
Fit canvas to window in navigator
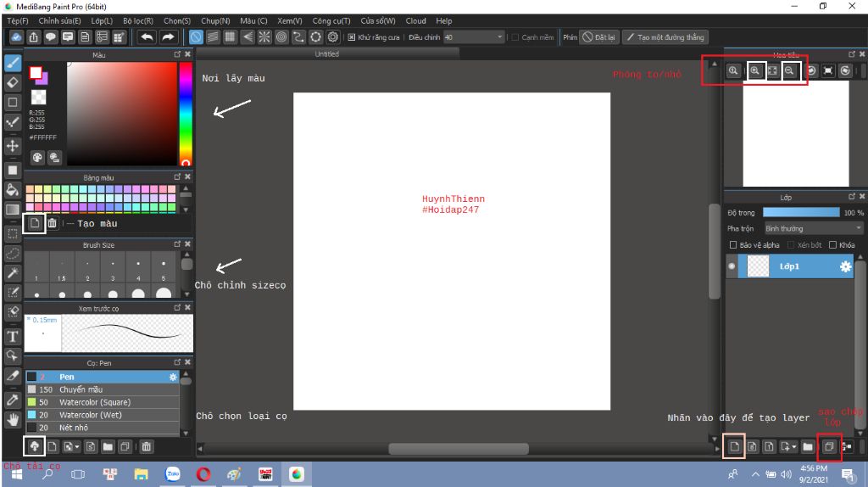pos(772,71)
